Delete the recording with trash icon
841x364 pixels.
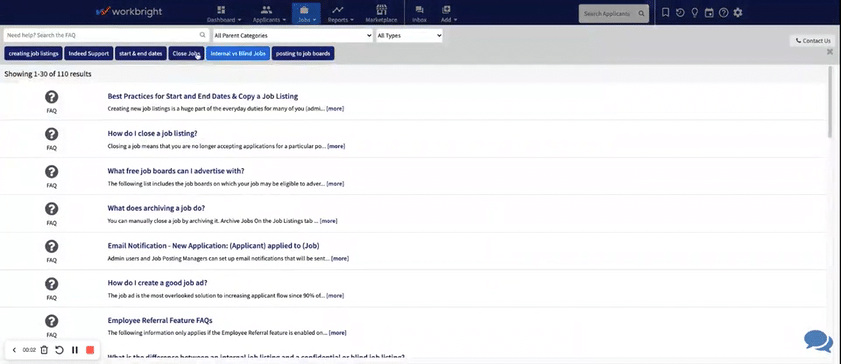(44, 350)
